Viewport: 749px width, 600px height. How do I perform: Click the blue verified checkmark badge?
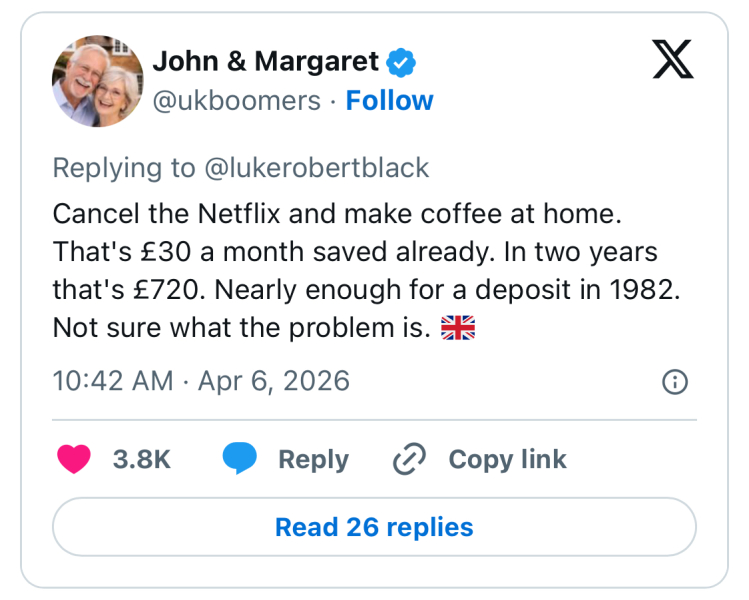tap(402, 62)
